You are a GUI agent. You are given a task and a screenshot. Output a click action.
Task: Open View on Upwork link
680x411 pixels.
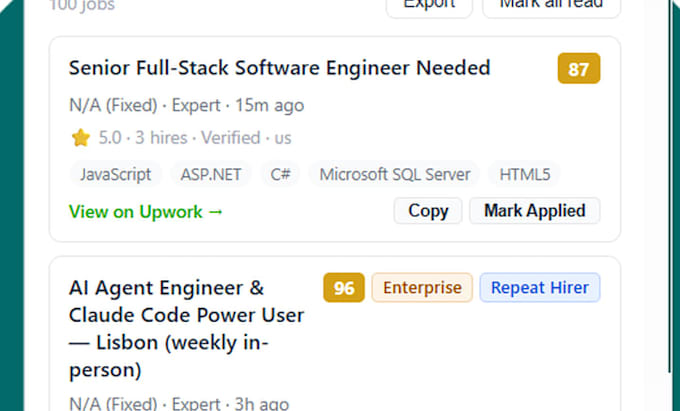coord(146,212)
